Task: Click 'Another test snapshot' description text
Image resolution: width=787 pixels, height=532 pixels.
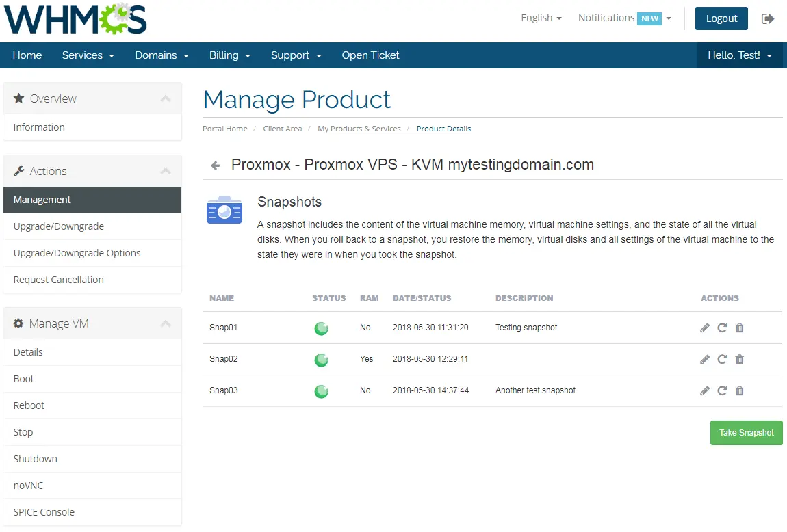Action: [x=535, y=390]
